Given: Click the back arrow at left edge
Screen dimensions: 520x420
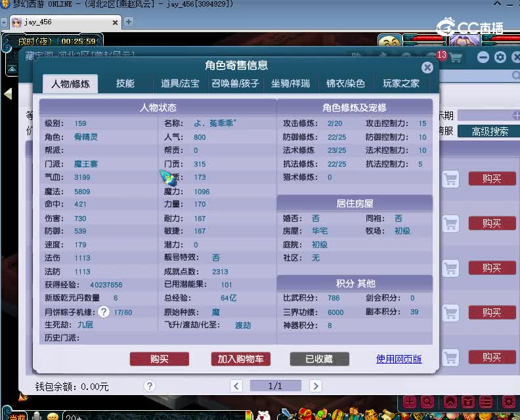Looking at the screenshot, I should click(8, 94).
